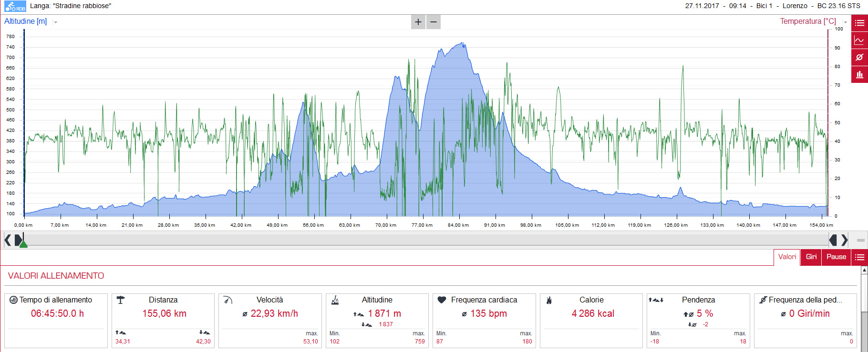Click the uphill distance icon above 34,31

coord(121,332)
